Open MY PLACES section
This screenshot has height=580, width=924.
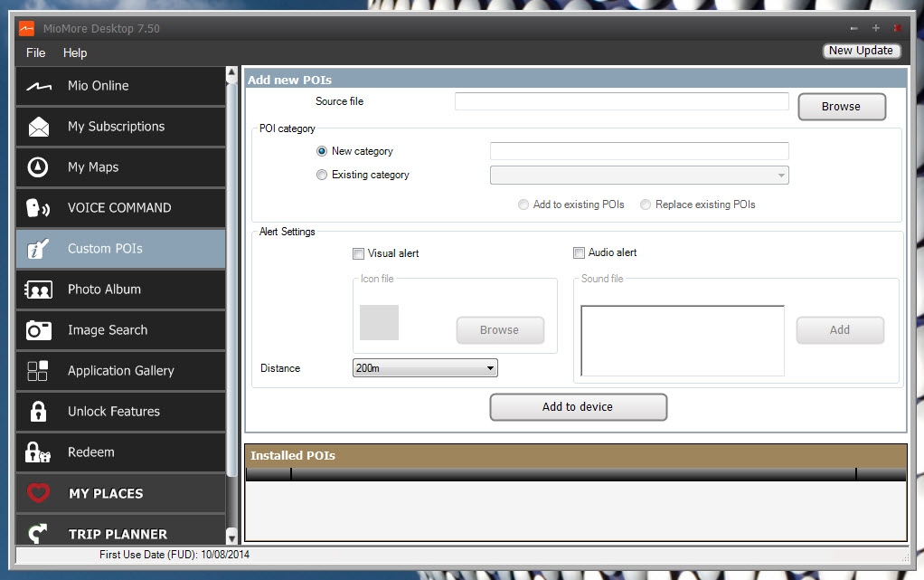120,492
